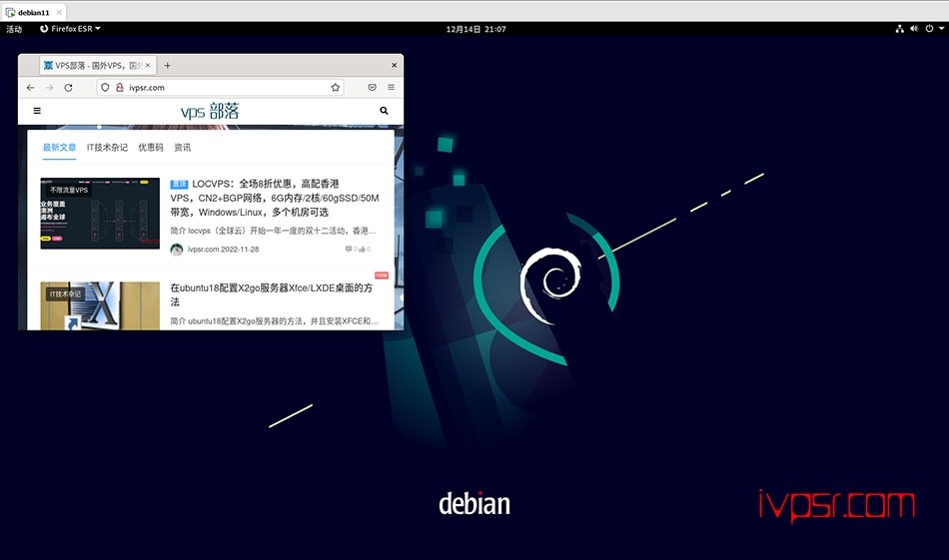Image resolution: width=949 pixels, height=560 pixels.
Task: Select the VPS部落 browser tab
Action: tap(98, 65)
